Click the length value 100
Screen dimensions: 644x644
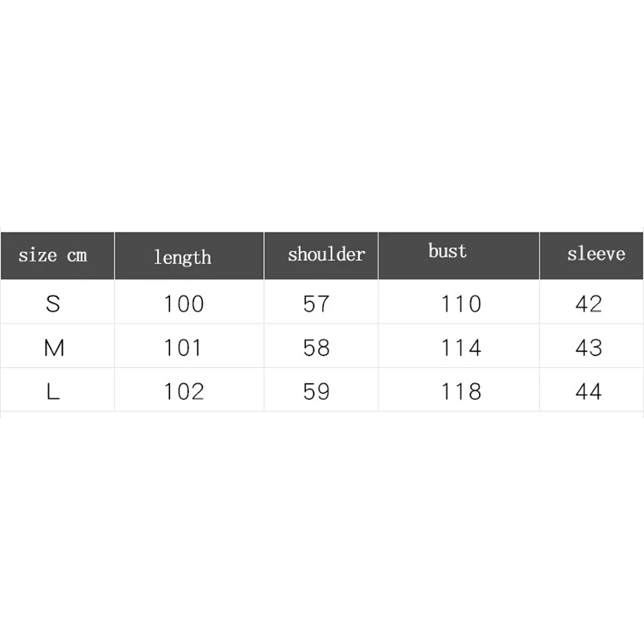pyautogui.click(x=184, y=304)
